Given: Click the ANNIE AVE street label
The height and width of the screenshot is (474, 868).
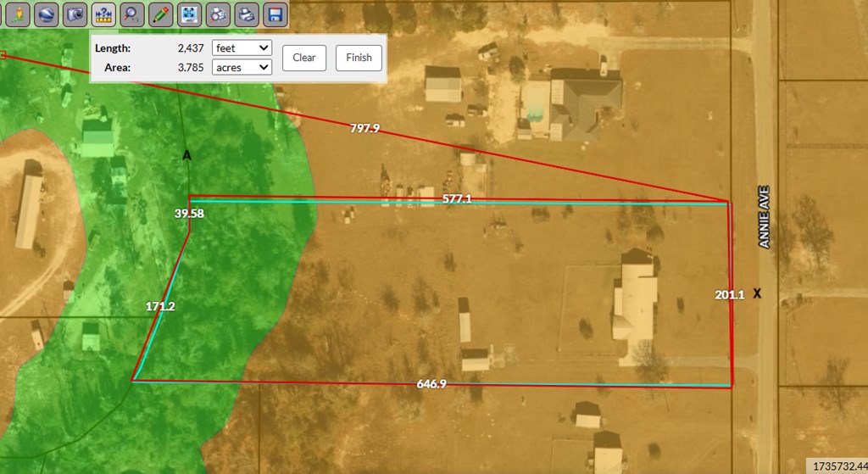Looking at the screenshot, I should (764, 217).
